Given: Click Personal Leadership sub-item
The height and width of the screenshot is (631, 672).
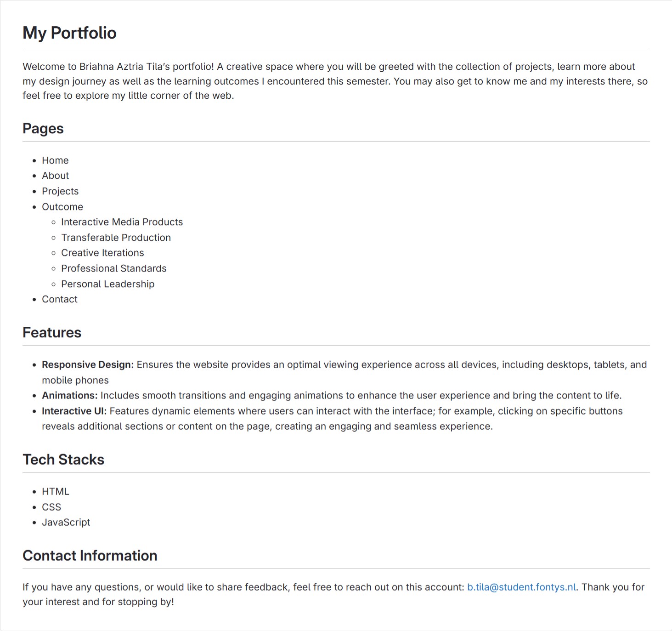Looking at the screenshot, I should click(107, 284).
